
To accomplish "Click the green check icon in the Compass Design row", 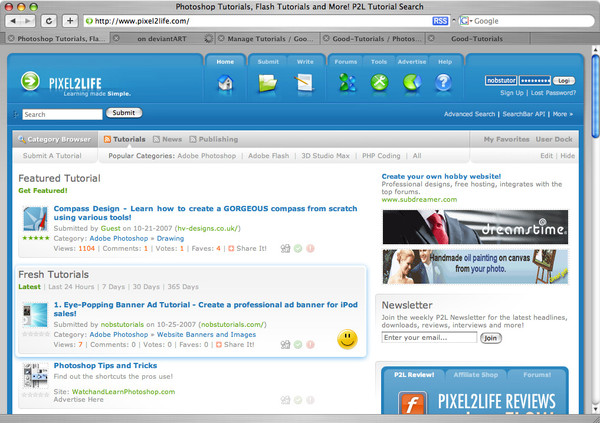I will [x=298, y=248].
